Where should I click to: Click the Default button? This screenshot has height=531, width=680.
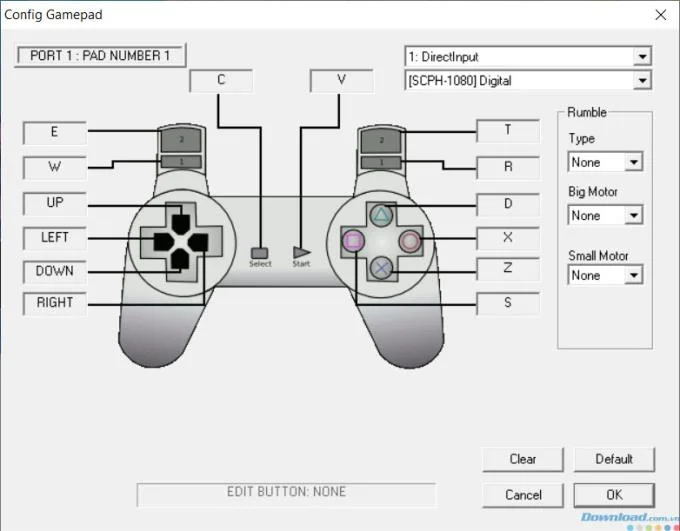[614, 459]
